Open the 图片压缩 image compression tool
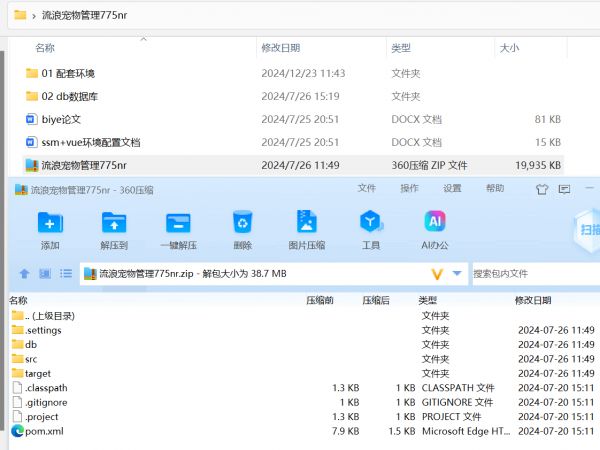The width and height of the screenshot is (600, 450). pyautogui.click(x=306, y=222)
